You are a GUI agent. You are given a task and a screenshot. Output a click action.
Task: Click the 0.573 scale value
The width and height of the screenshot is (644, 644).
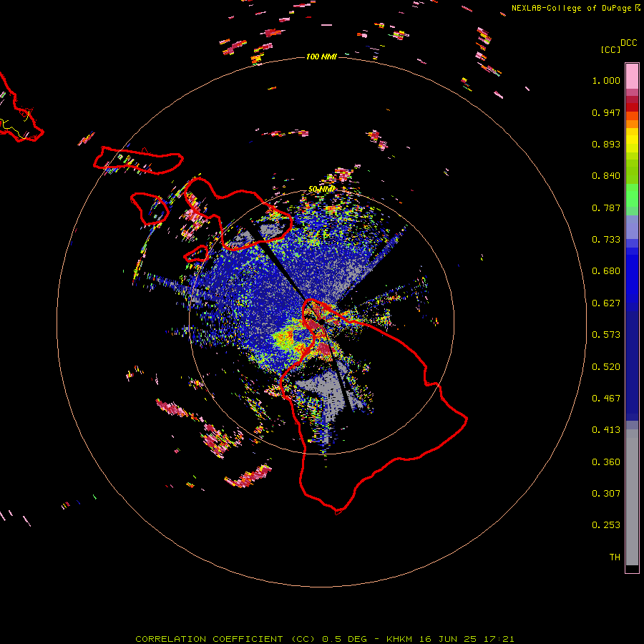(606, 335)
